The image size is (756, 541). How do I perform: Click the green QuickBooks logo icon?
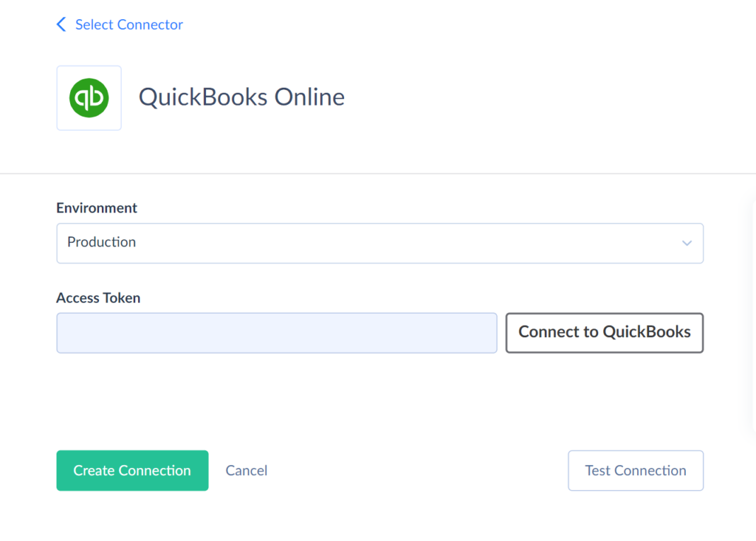(x=89, y=98)
